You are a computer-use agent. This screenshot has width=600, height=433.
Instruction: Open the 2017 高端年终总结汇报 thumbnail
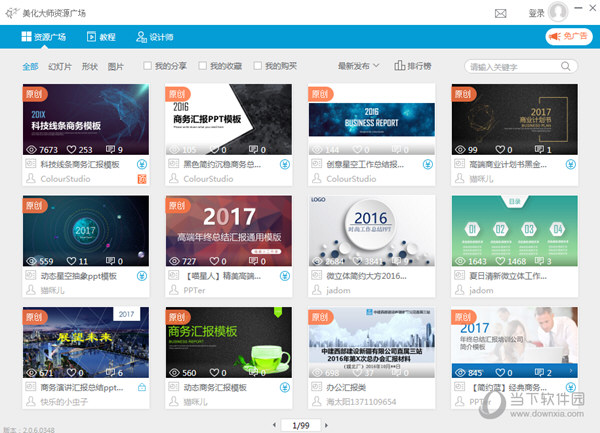[228, 231]
